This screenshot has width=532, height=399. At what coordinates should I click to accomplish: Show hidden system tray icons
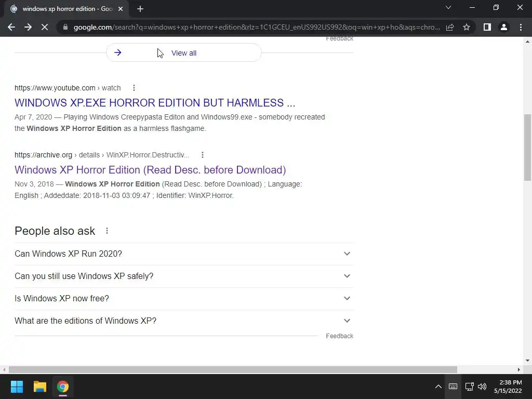(438, 387)
